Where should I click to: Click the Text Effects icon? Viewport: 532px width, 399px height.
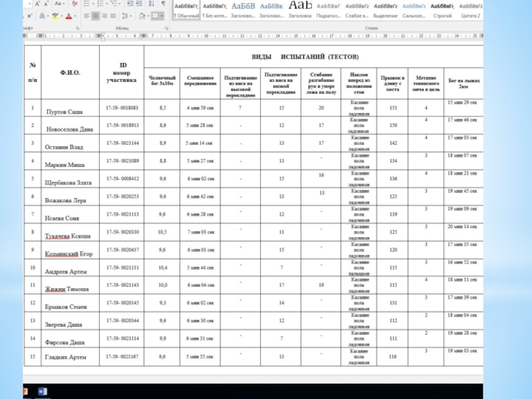[42, 15]
